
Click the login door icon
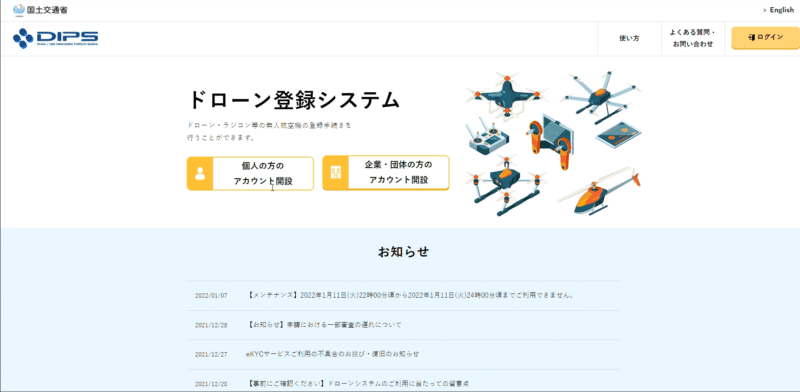click(x=752, y=37)
